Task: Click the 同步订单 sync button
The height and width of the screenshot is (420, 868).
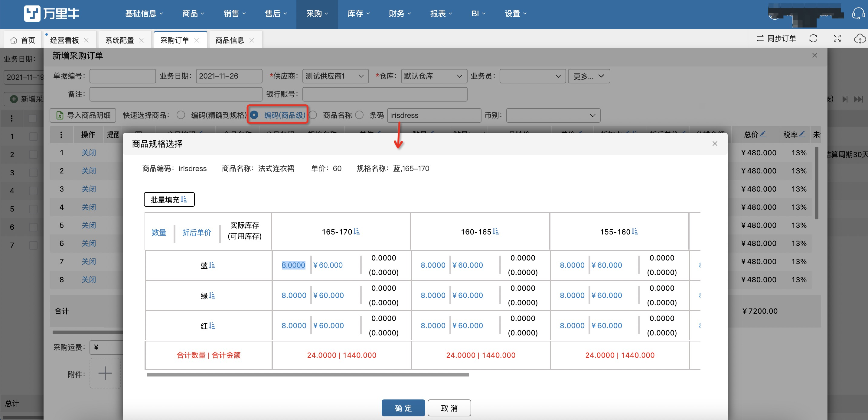Action: pos(776,39)
